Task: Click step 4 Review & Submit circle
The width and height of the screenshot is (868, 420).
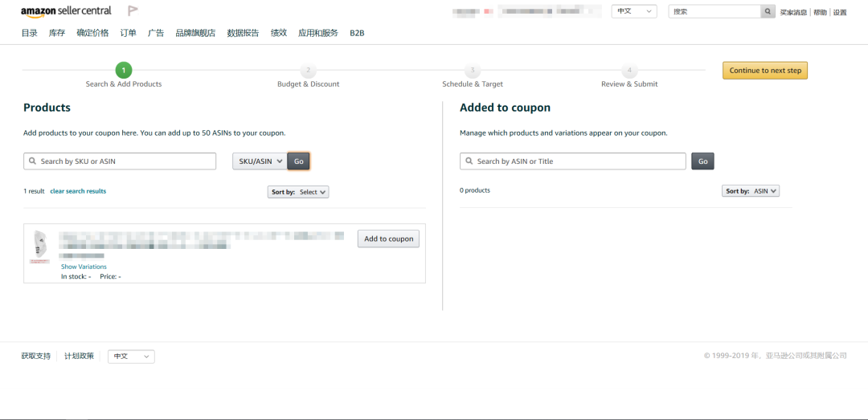Action: pos(629,71)
